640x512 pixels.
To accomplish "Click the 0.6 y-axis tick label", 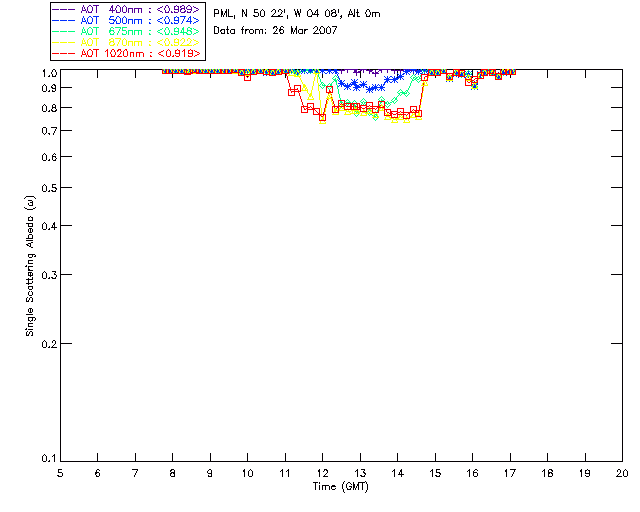I will pyautogui.click(x=49, y=157).
